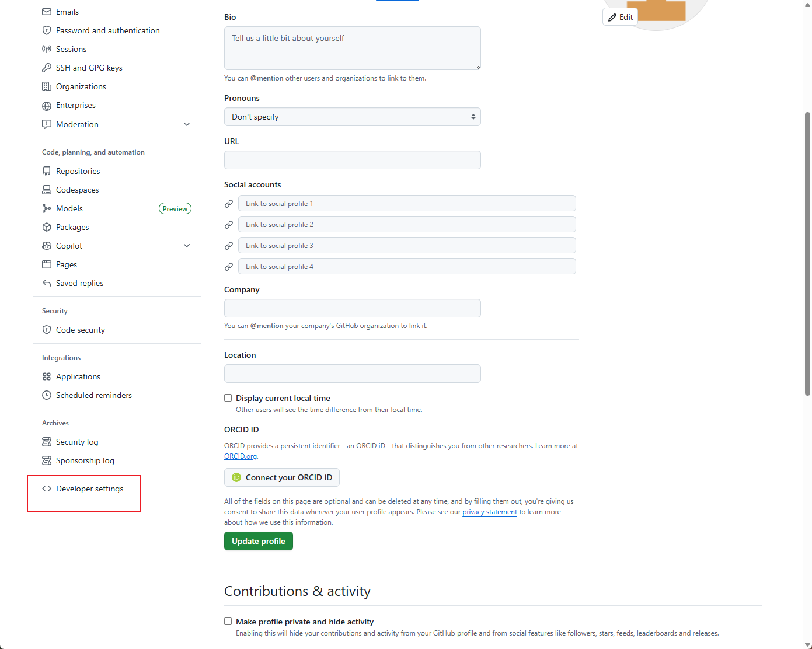Click the Organizations building icon

47,86
